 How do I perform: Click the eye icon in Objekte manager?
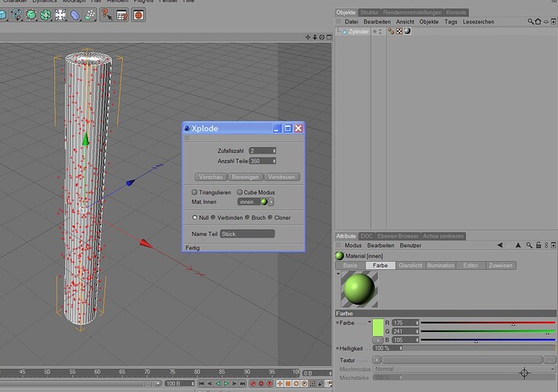tap(546, 22)
